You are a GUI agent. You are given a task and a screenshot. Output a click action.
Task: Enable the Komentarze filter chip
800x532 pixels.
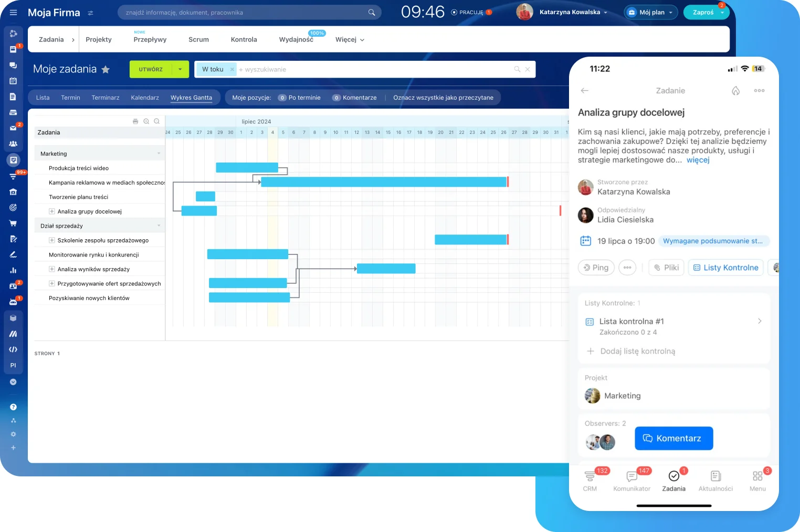click(x=355, y=97)
